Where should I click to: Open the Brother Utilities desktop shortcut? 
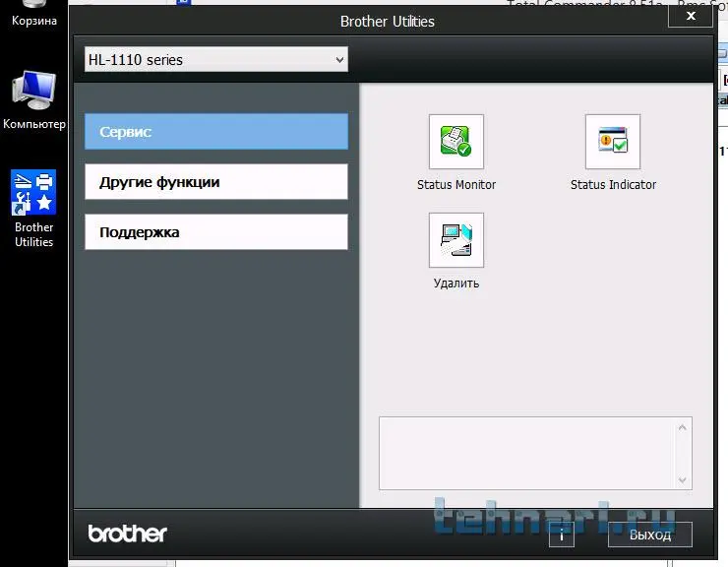coord(33,209)
